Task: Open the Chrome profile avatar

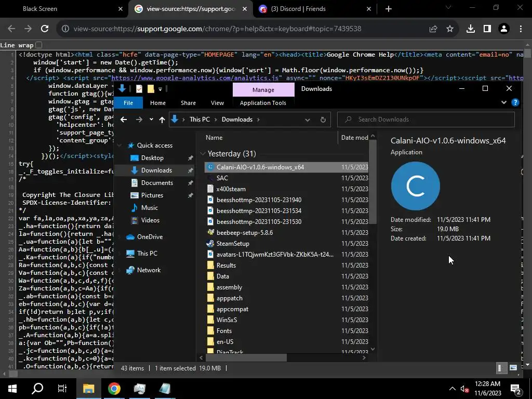Action: (504, 29)
